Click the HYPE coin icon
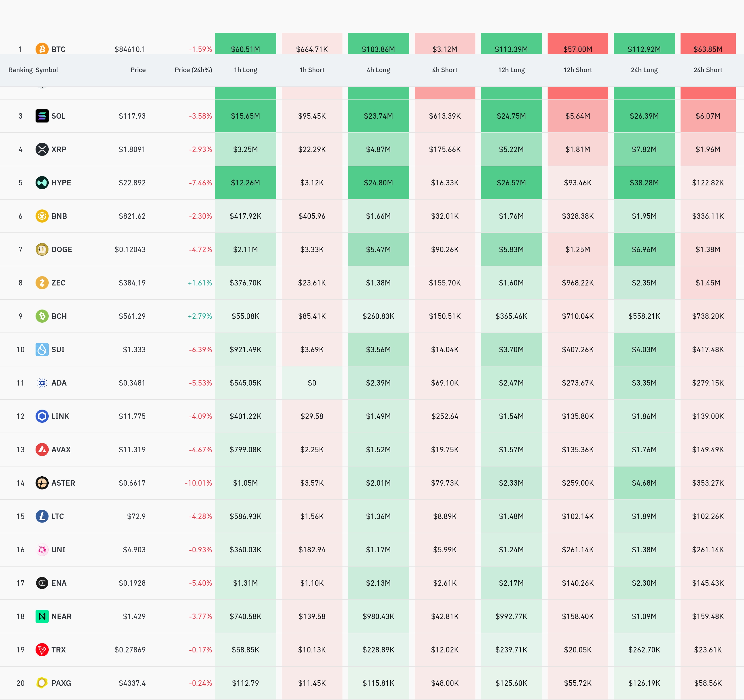Viewport: 744px width, 700px height. [42, 183]
